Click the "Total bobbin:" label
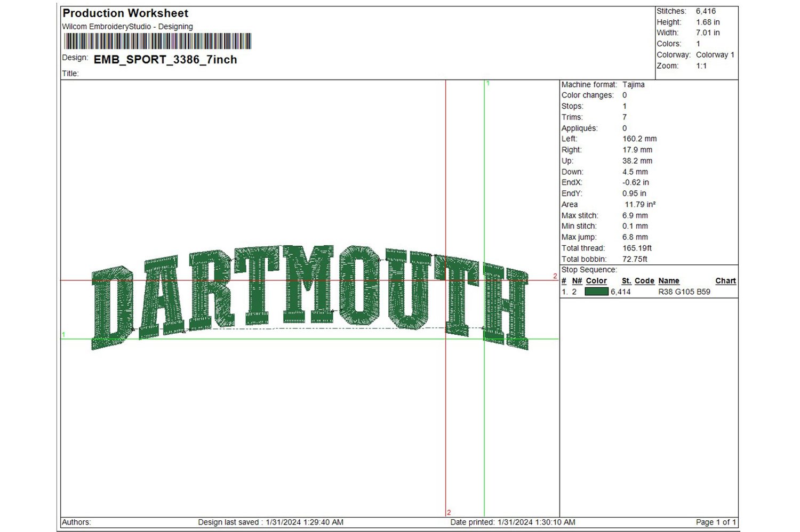Image resolution: width=800 pixels, height=532 pixels. (584, 260)
